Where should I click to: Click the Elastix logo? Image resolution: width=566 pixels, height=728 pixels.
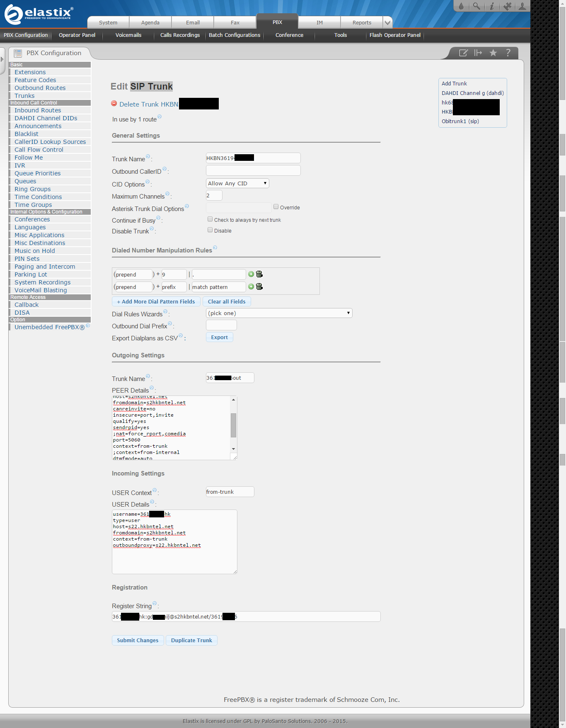coord(39,15)
